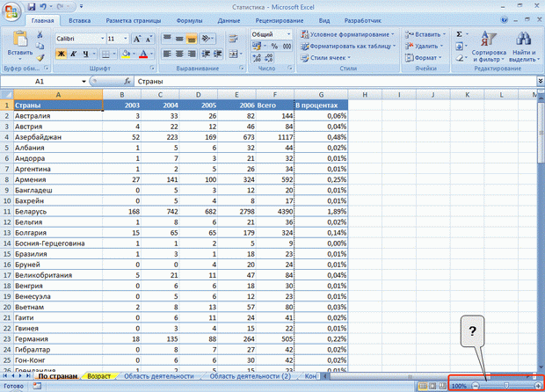Viewport: 545px width, 392px height.
Task: Increase decimal places
Action: 257,58
